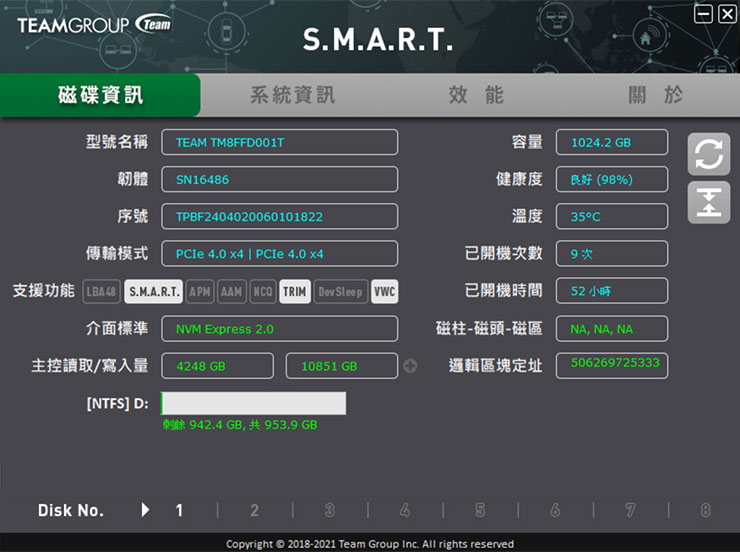The height and width of the screenshot is (552, 740).
Task: Click the 已開機次數 label
Action: (503, 253)
